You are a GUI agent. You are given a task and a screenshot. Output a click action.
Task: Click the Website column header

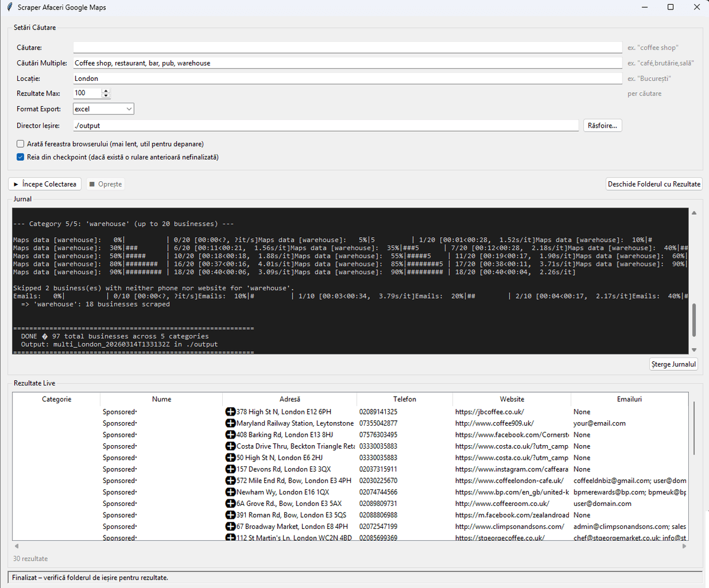(x=511, y=399)
